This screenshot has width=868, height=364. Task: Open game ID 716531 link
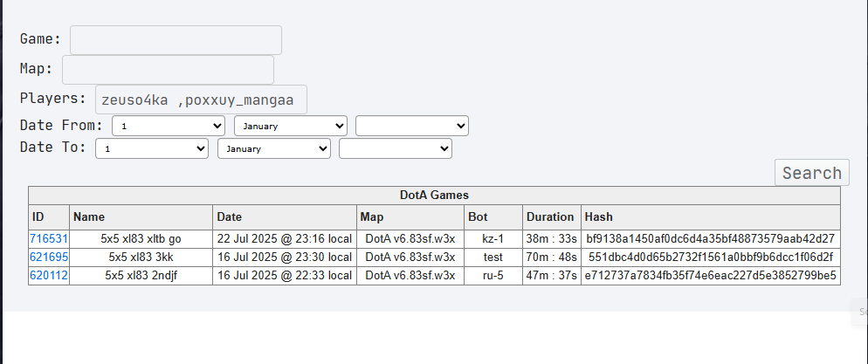(x=49, y=239)
